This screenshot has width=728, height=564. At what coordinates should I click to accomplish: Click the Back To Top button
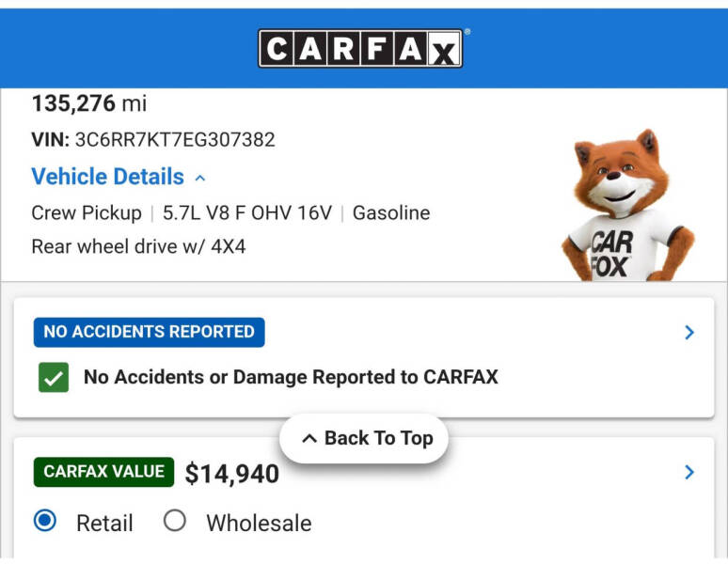click(364, 438)
